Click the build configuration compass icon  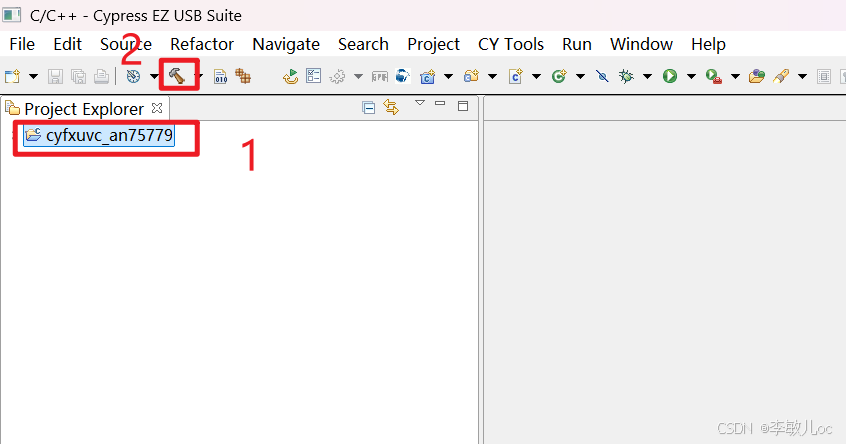tap(133, 77)
